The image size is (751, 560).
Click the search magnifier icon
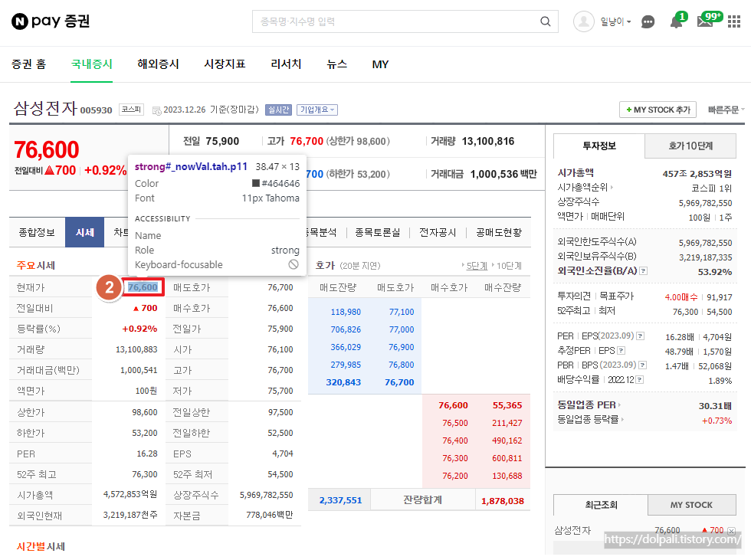pos(545,22)
